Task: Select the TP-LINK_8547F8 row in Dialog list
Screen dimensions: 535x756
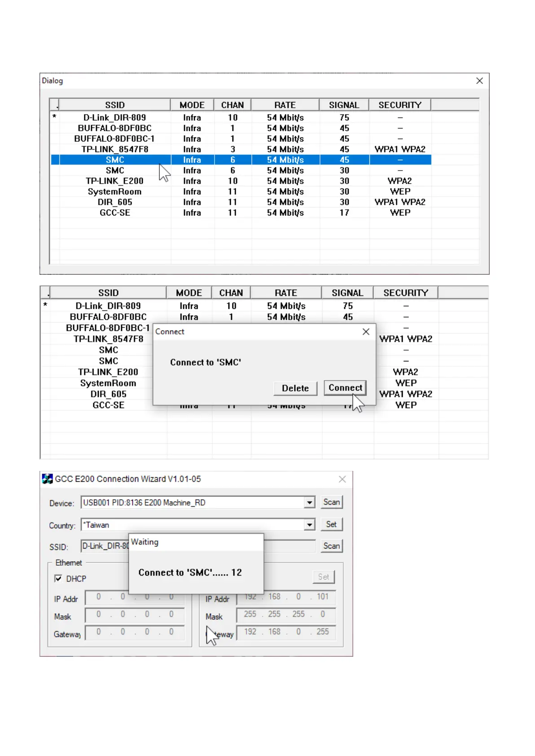Action: [115, 149]
